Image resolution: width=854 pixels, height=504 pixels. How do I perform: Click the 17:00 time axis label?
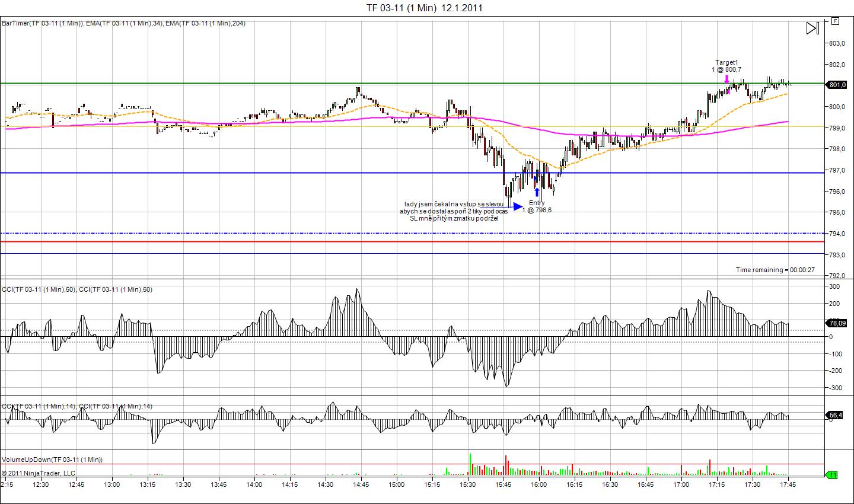pyautogui.click(x=681, y=484)
